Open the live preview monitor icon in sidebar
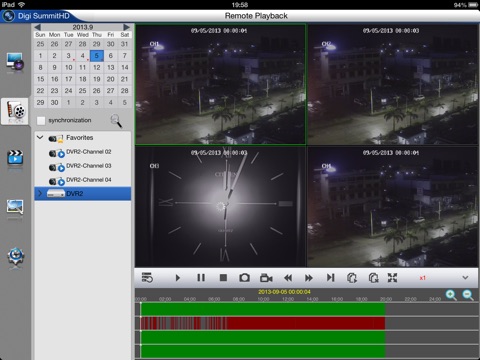The height and width of the screenshot is (360, 480). [x=15, y=62]
